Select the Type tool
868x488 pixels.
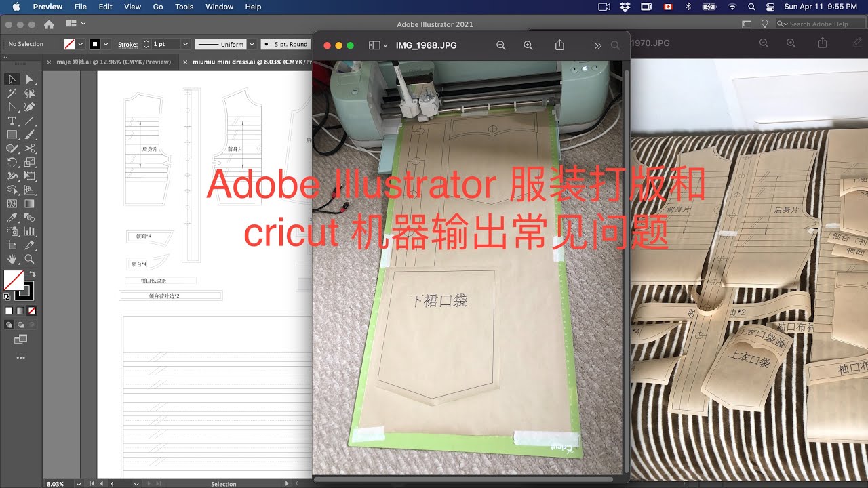click(12, 121)
